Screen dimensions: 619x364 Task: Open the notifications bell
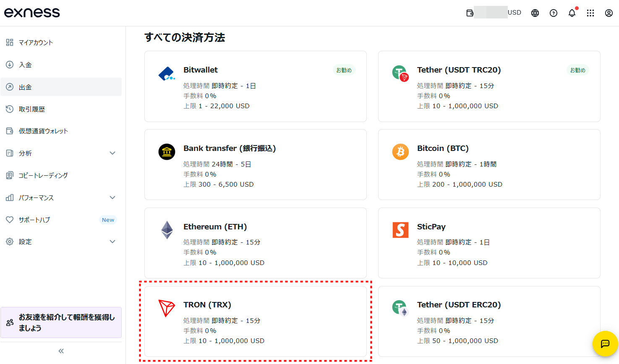point(572,13)
